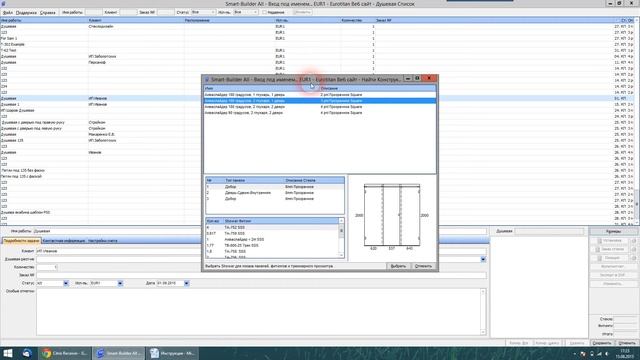640x360 pixels.
Task: Open the Поддержка menu
Action: click(x=26, y=13)
